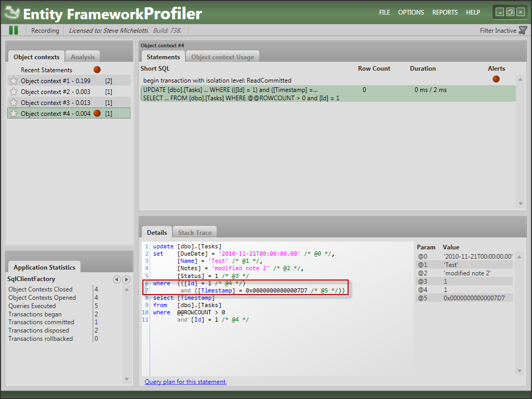Click the Duration column header
The height and width of the screenshot is (399, 532).
423,68
